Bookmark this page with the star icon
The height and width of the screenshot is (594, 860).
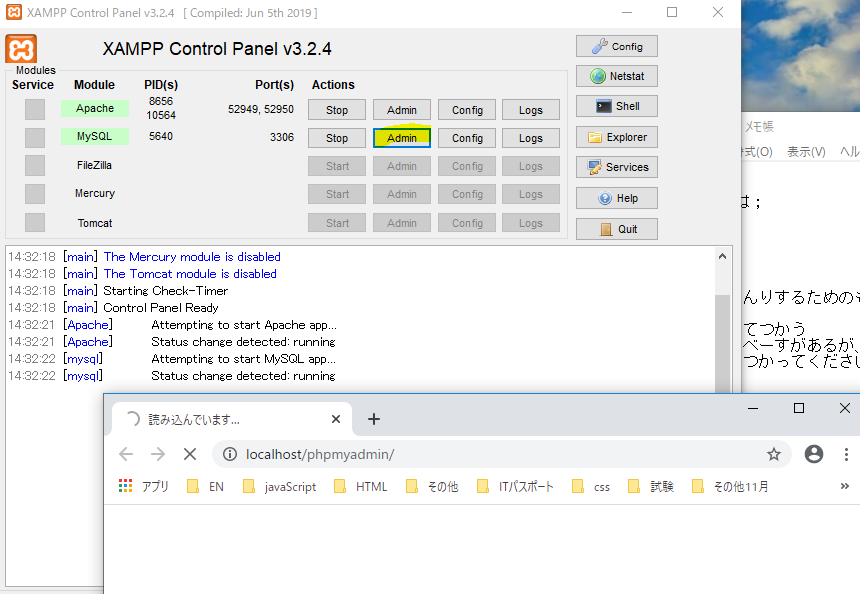[773, 454]
